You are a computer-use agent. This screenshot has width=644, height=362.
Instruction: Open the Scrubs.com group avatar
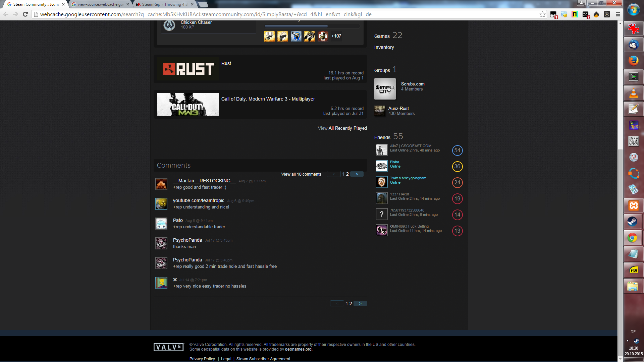click(385, 89)
